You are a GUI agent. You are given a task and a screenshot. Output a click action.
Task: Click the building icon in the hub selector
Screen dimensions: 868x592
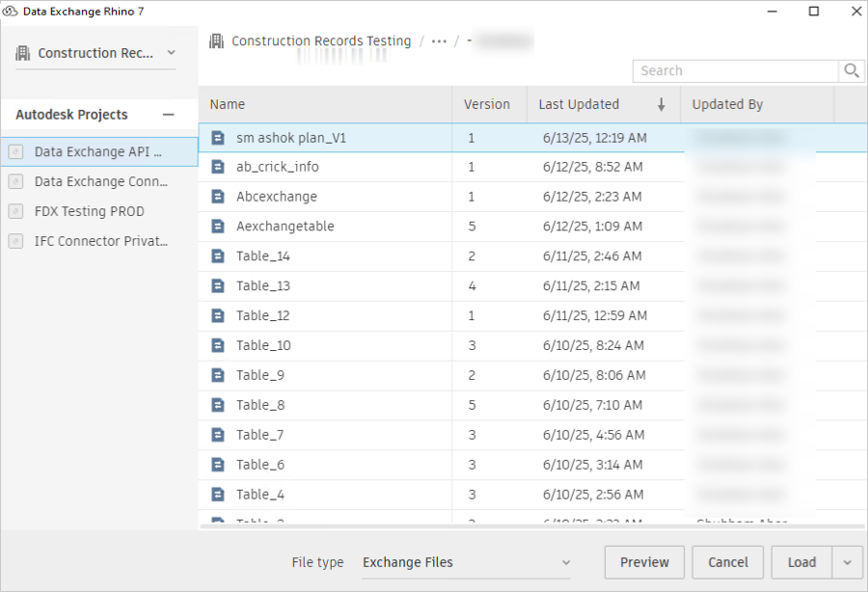pos(23,53)
